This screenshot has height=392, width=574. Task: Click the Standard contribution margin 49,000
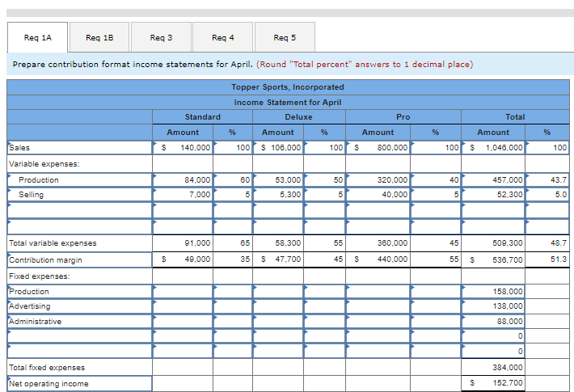(x=183, y=259)
